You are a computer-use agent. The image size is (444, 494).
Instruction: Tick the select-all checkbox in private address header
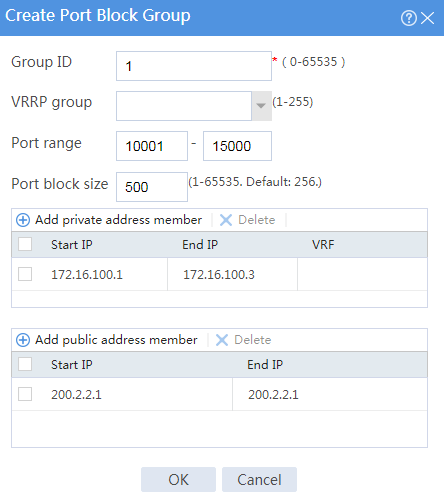click(x=25, y=244)
